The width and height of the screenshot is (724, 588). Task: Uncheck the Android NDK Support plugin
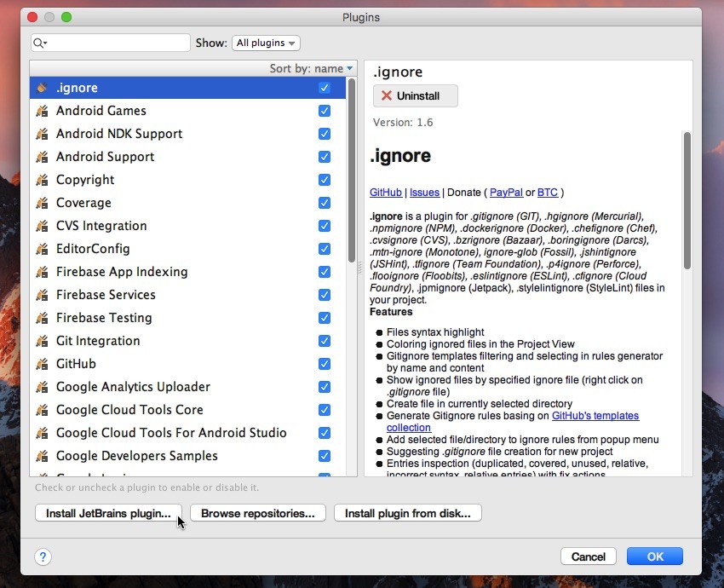pyautogui.click(x=325, y=134)
